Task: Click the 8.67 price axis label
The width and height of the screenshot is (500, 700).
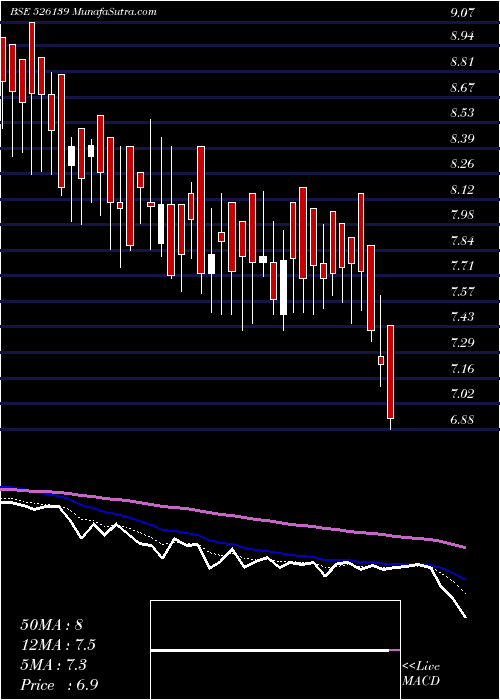Action: tap(462, 87)
